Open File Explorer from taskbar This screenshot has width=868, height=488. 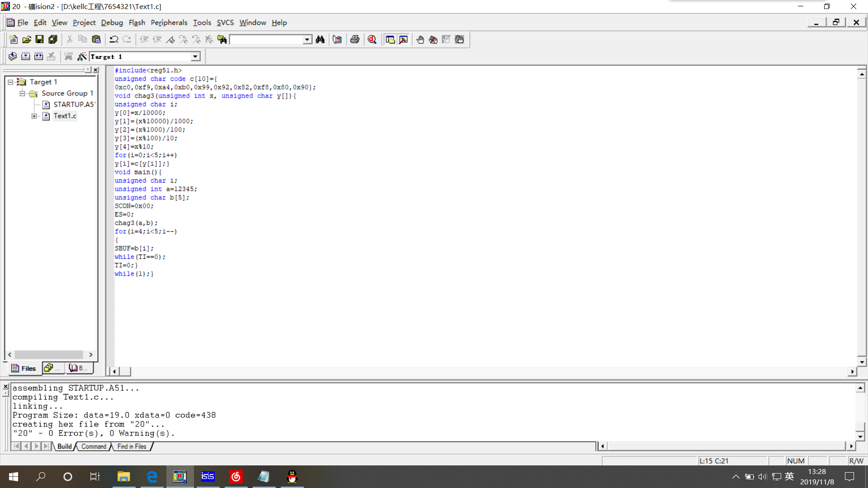pos(123,477)
